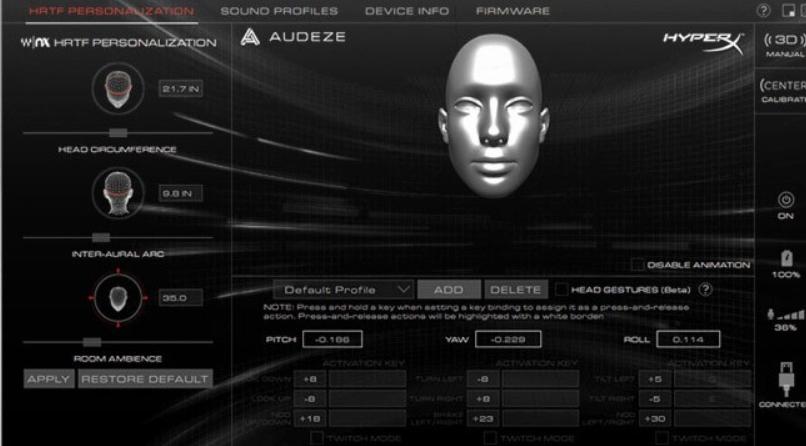This screenshot has height=446, width=806.
Task: Toggle Head Gestures (Beta) checkbox
Action: [x=561, y=289]
